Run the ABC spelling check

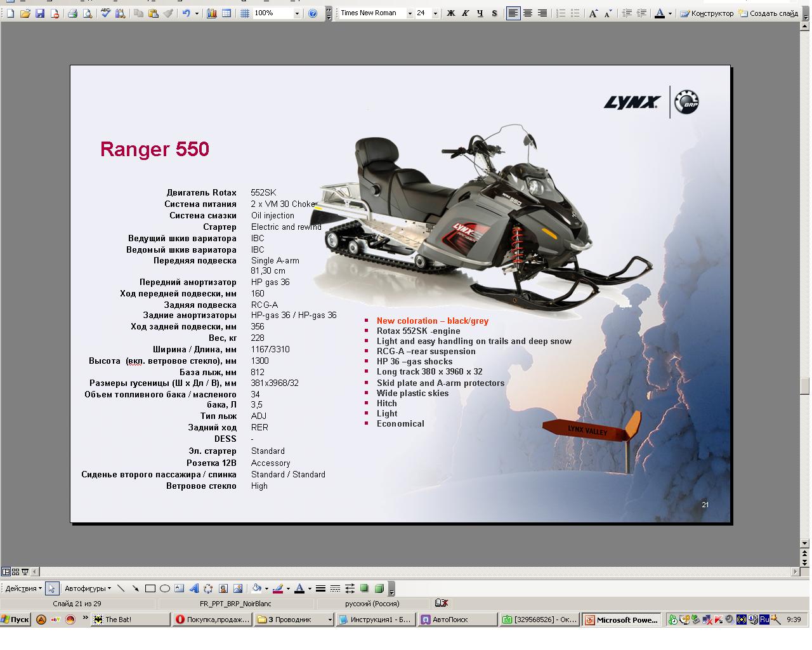click(x=105, y=13)
